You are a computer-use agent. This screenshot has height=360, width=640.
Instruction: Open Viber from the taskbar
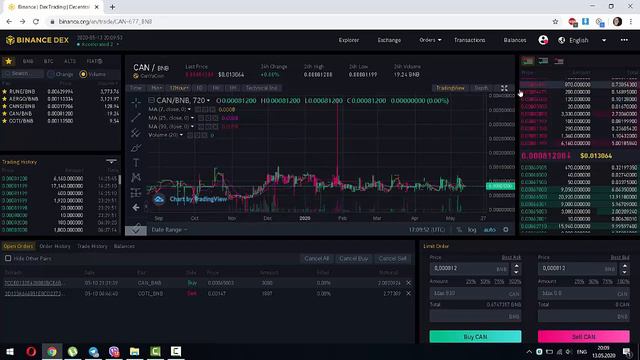(x=114, y=351)
